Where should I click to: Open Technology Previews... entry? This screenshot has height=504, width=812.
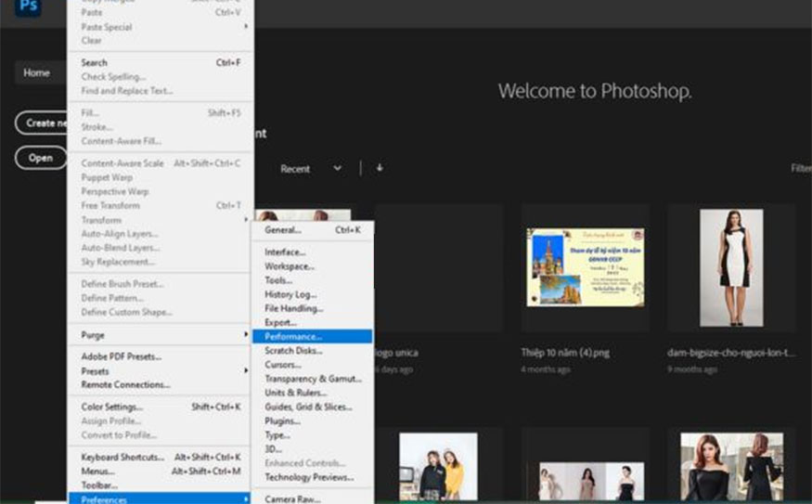(312, 477)
